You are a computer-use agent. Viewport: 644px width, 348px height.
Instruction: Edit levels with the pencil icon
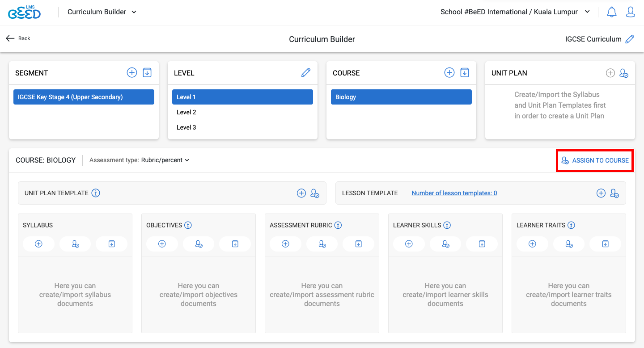(306, 73)
